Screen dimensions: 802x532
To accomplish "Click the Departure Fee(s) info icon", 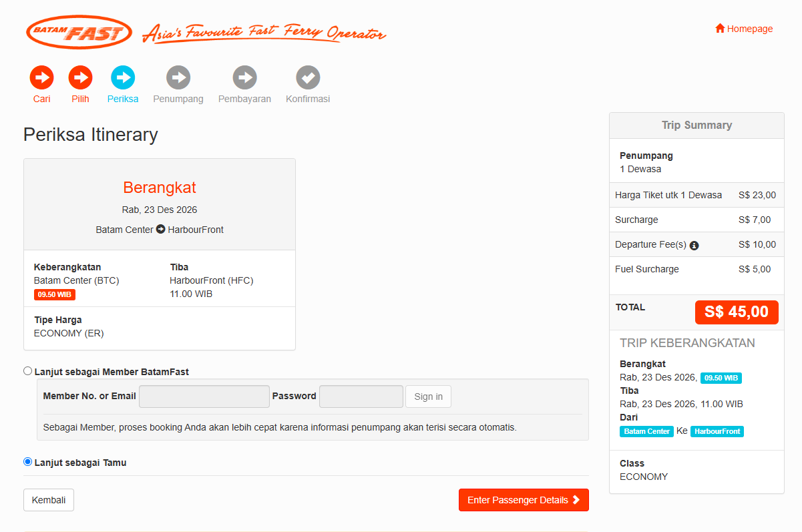I will 694,245.
